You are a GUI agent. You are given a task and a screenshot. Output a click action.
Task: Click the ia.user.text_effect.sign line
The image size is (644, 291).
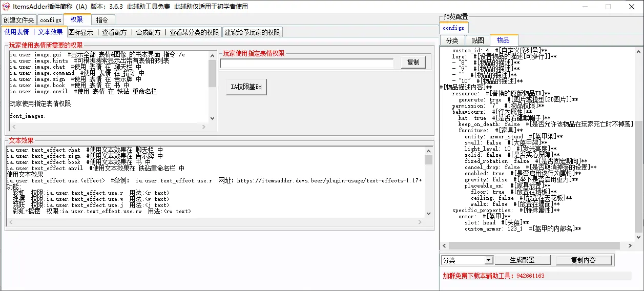tap(85, 156)
